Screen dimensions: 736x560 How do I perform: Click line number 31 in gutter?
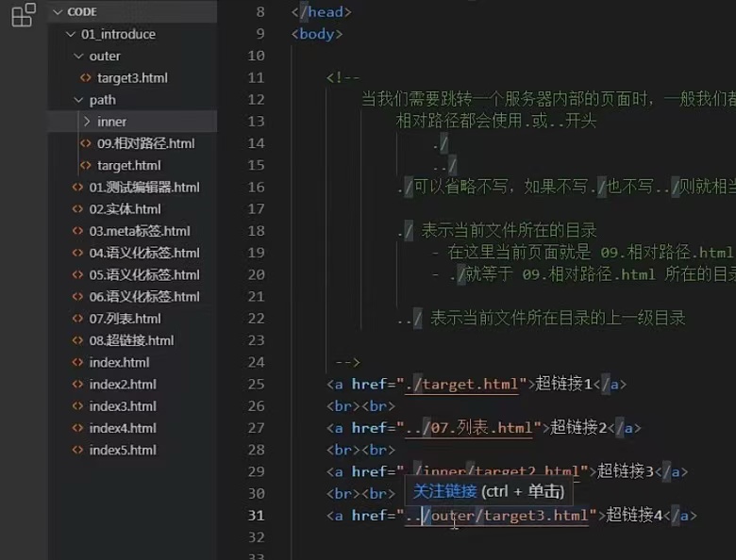click(x=256, y=516)
